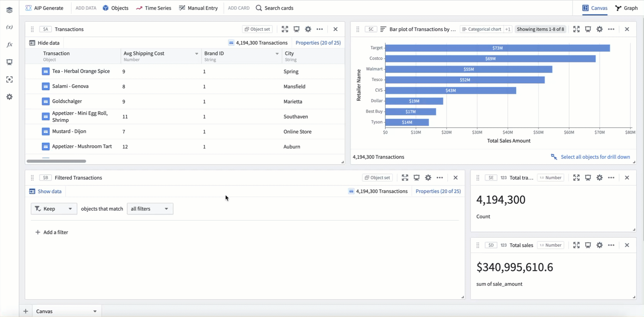Click presentation icon on Total transactions card
This screenshot has height=317, width=644.
[x=588, y=178]
